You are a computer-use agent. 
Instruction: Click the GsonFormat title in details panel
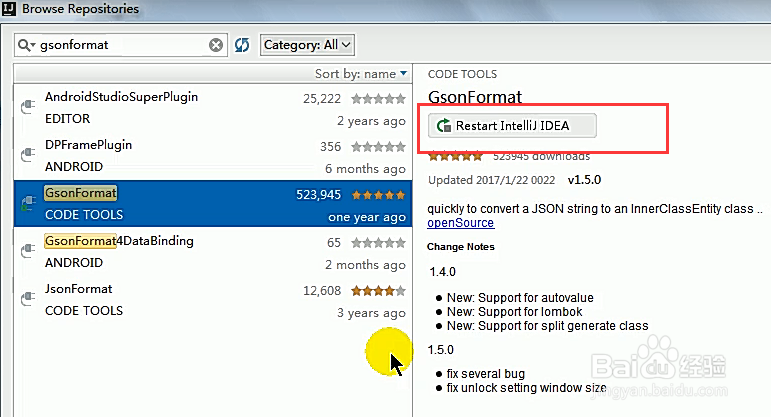coord(474,97)
